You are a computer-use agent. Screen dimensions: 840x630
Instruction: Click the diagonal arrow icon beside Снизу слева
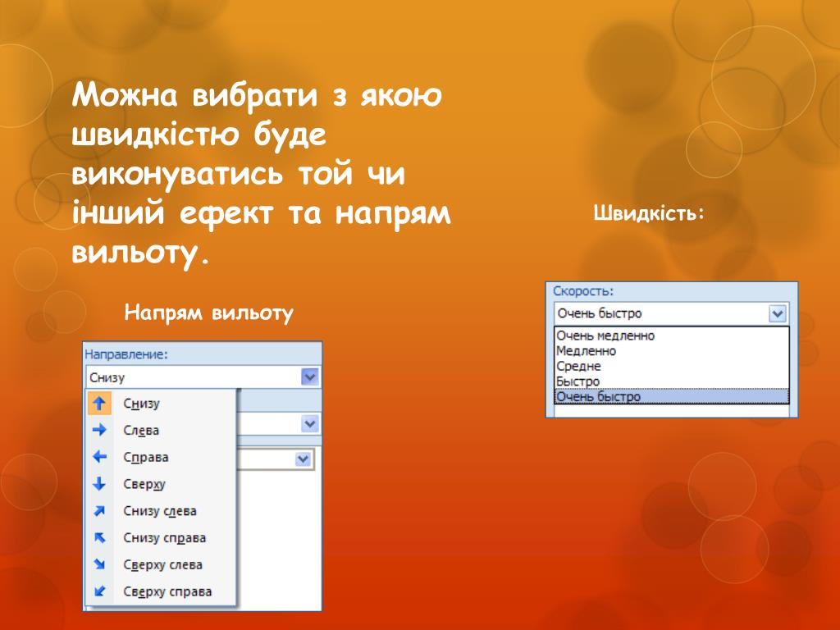[99, 510]
